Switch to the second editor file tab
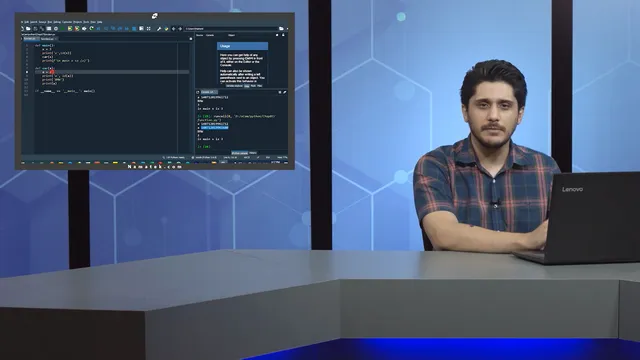 (x=47, y=39)
